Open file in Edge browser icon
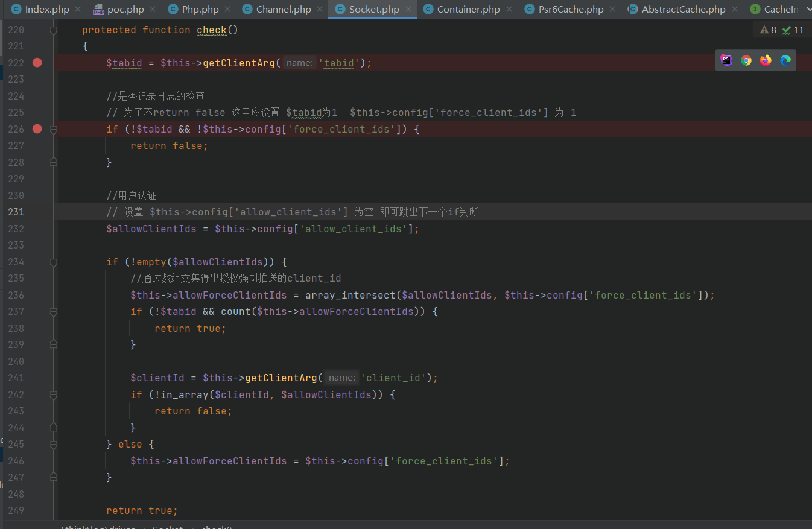 click(x=785, y=60)
